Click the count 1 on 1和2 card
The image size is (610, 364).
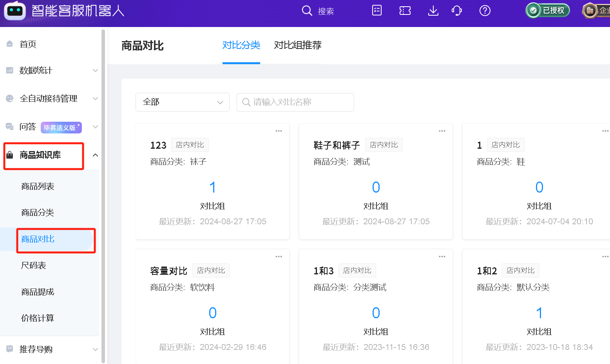click(x=539, y=313)
